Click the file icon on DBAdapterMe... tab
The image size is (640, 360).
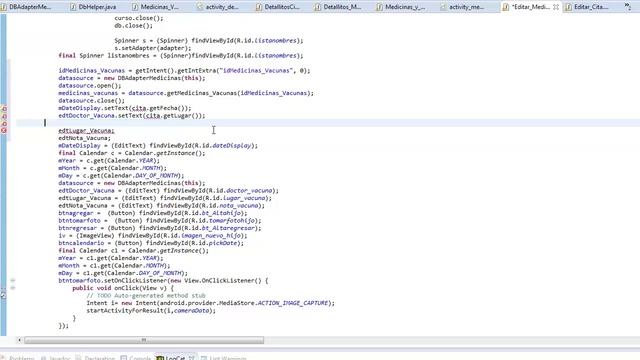coord(3,7)
